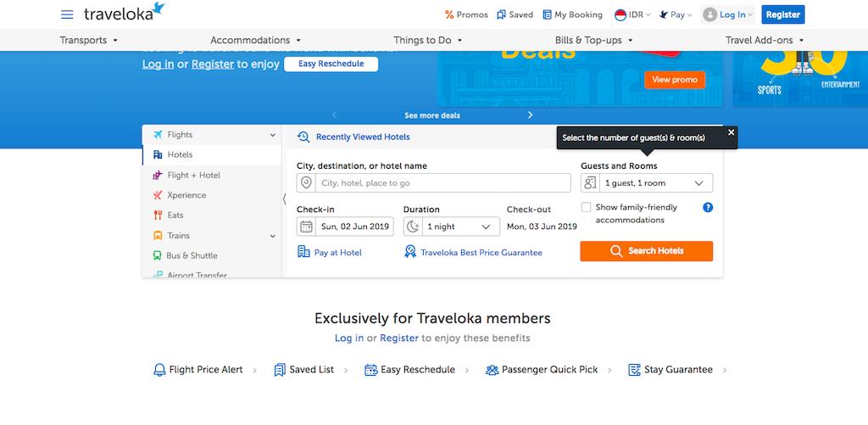Open the Transports menu

coord(88,40)
